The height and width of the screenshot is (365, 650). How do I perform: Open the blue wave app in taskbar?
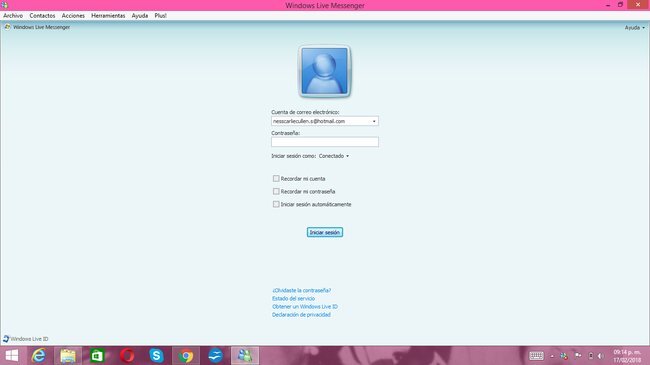[215, 355]
